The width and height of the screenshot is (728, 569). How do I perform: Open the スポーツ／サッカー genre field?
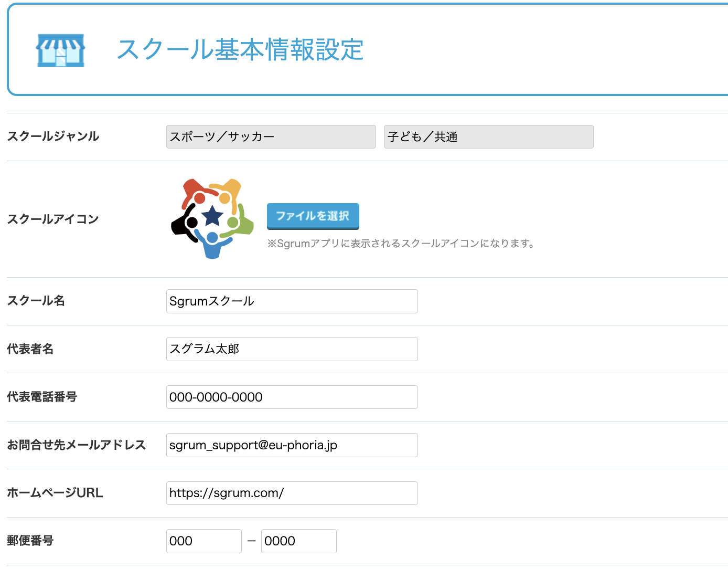(x=271, y=137)
